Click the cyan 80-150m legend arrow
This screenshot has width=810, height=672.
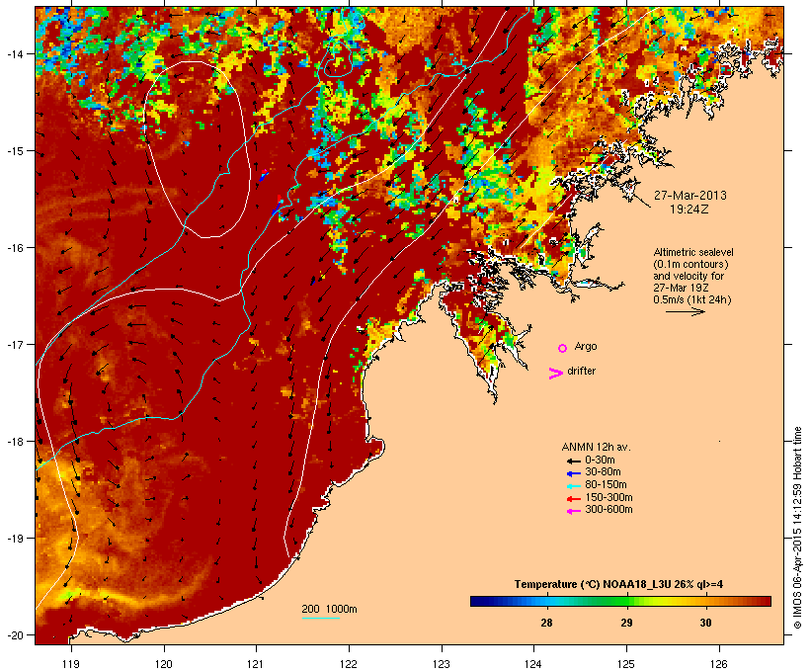(573, 486)
